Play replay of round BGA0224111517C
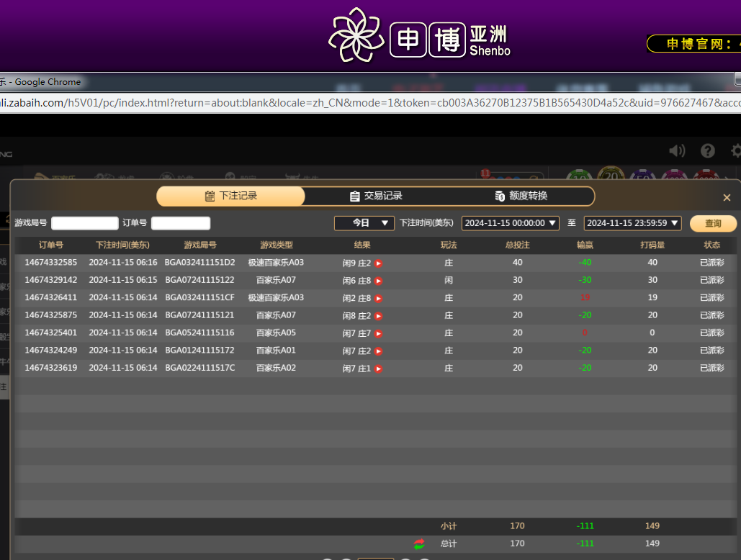The image size is (741, 560). 378,369
